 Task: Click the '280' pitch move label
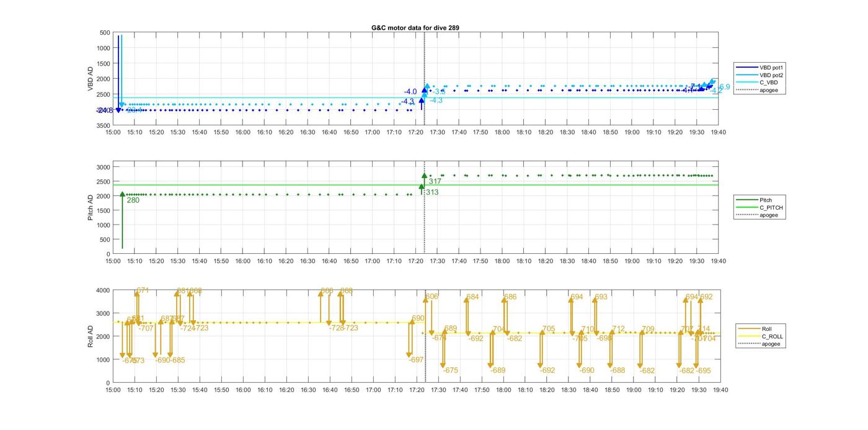click(x=133, y=200)
